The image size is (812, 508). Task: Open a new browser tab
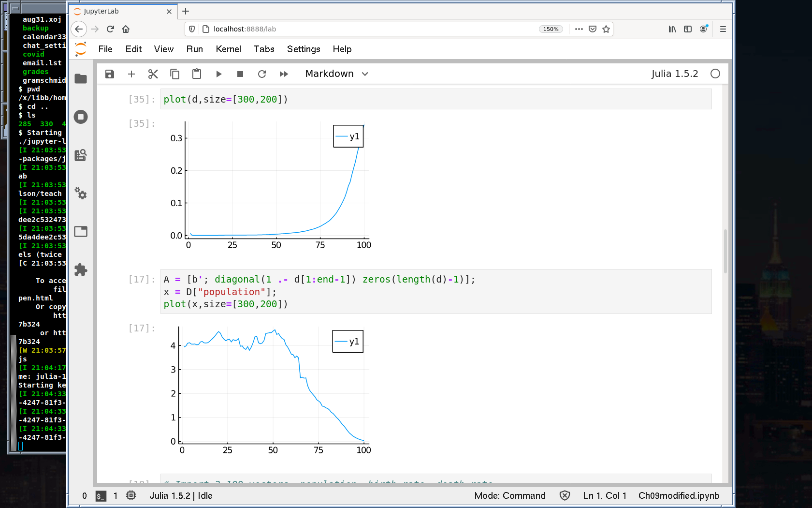(x=186, y=11)
